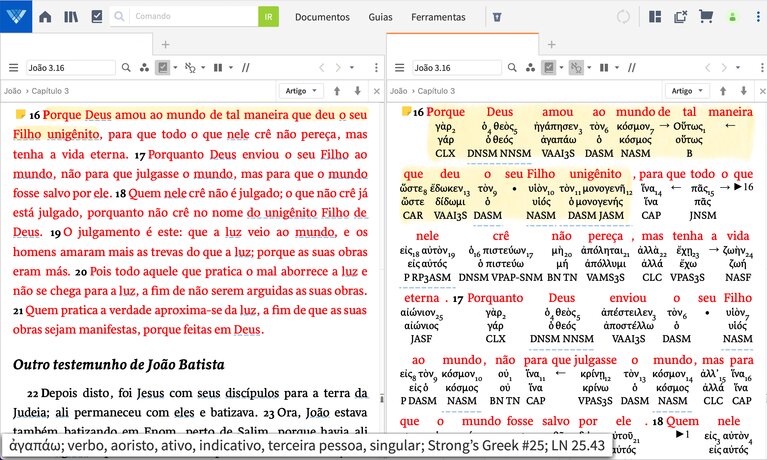Expand link set dropdown in left panel
The image size is (767, 460).
(x=203, y=68)
